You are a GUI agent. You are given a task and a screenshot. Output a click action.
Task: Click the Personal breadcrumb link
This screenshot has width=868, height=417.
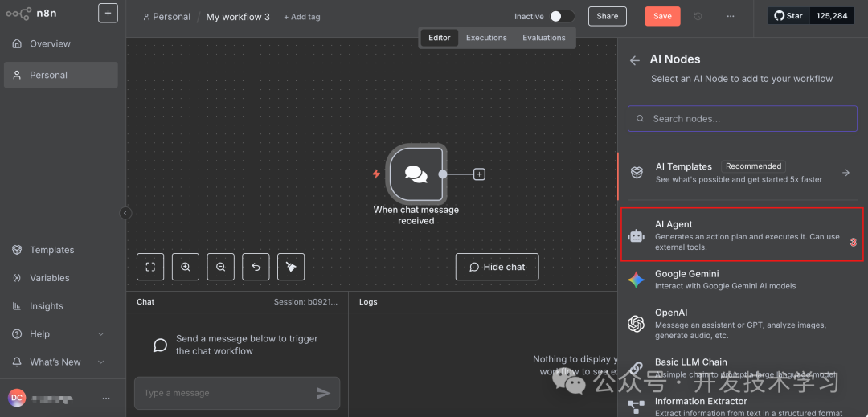(x=166, y=17)
